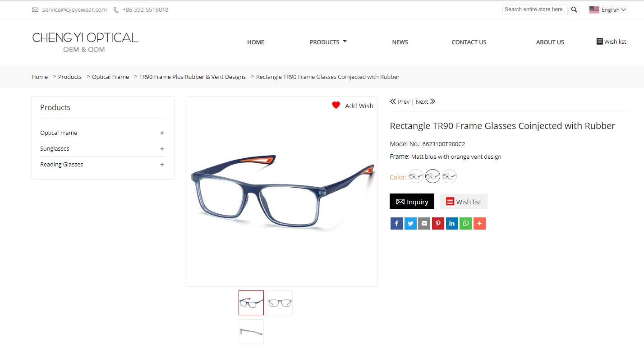Pin product with Pinterest icon
The width and height of the screenshot is (644, 350).
438,223
